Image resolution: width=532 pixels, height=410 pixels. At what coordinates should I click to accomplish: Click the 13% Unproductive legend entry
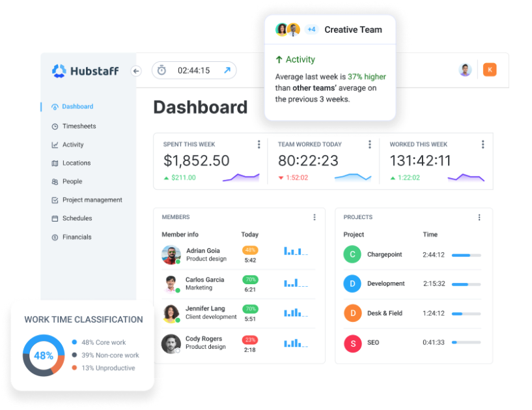[104, 368]
